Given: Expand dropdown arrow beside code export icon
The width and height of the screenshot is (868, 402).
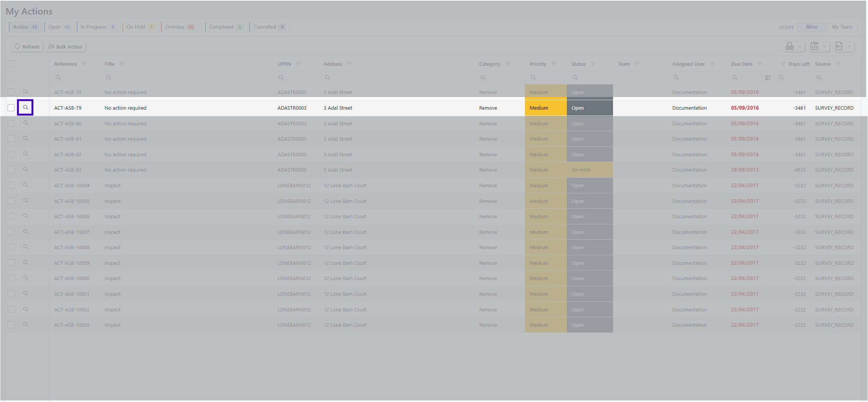Looking at the screenshot, I should point(824,47).
